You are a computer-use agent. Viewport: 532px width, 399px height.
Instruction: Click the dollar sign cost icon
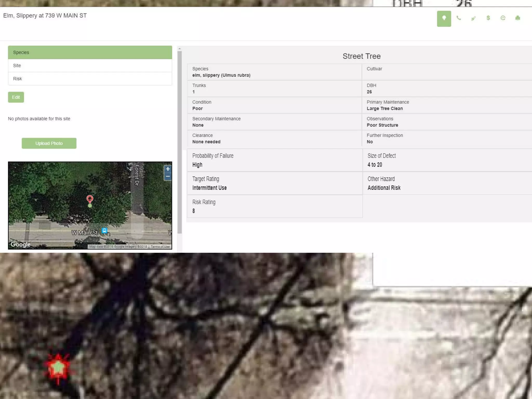tap(488, 18)
